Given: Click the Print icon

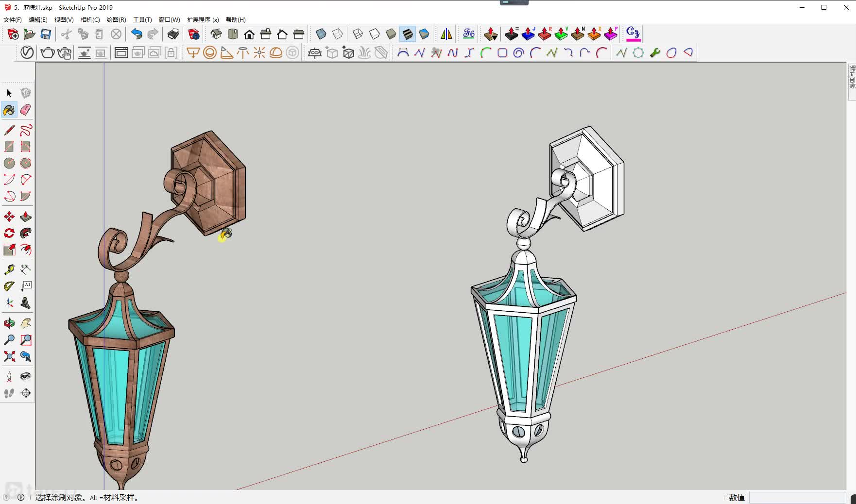Looking at the screenshot, I should coord(173,34).
